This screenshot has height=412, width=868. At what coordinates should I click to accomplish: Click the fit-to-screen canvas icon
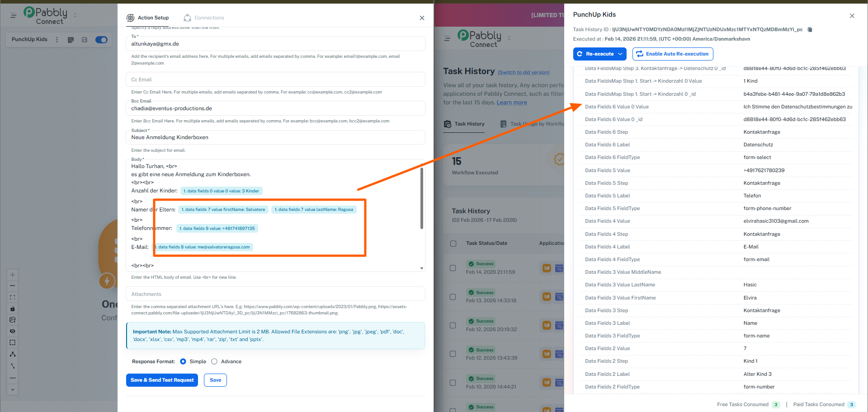[x=13, y=297]
